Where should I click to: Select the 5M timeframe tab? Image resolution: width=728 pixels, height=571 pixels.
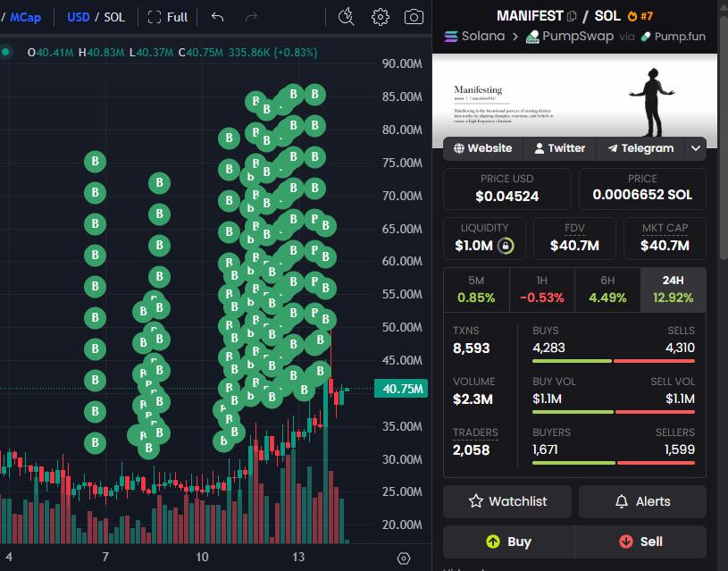coord(476,290)
